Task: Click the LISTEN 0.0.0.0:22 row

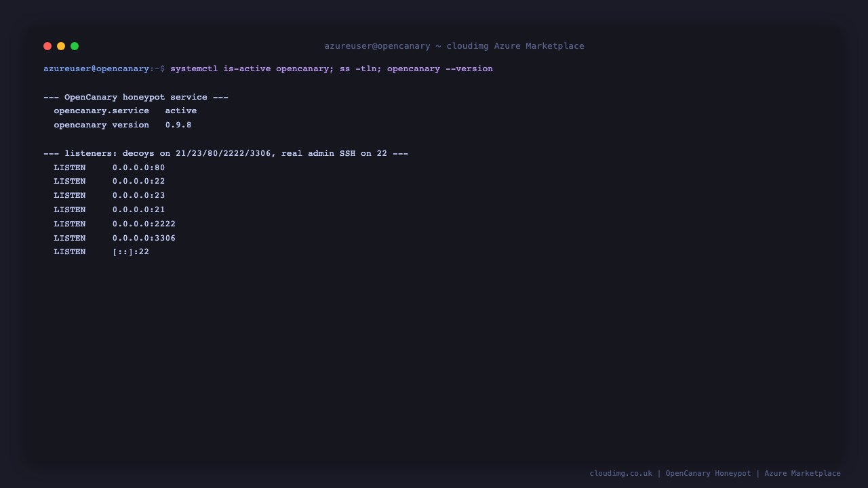Action: [109, 182]
